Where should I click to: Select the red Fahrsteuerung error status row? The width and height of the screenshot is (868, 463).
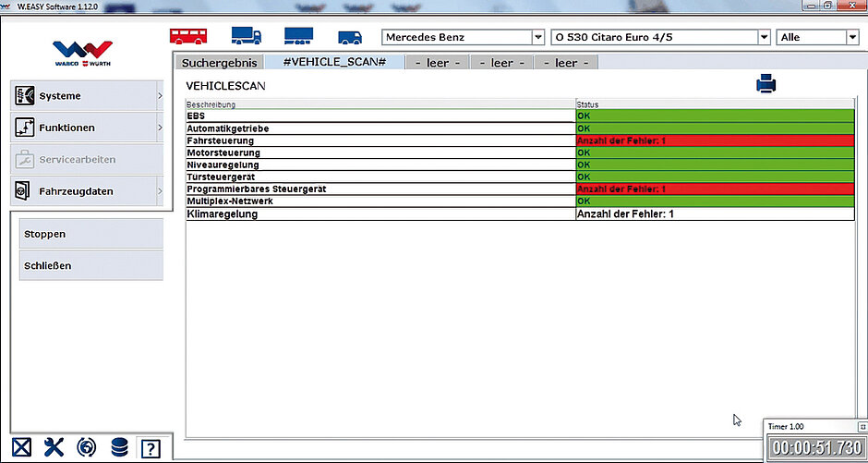[x=715, y=140]
